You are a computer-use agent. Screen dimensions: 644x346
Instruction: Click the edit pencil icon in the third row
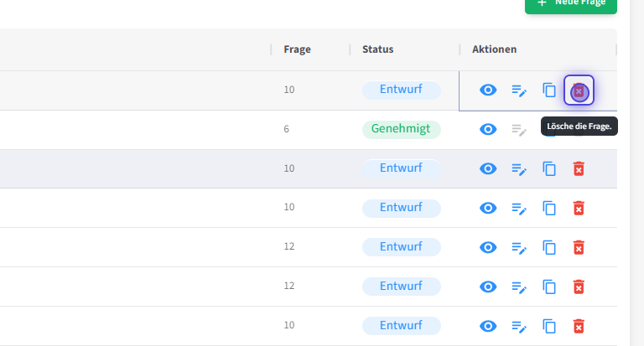tap(519, 168)
